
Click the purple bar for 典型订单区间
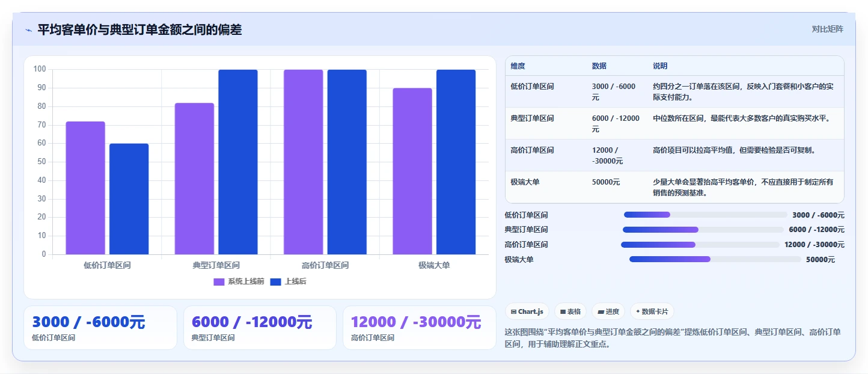(194, 179)
